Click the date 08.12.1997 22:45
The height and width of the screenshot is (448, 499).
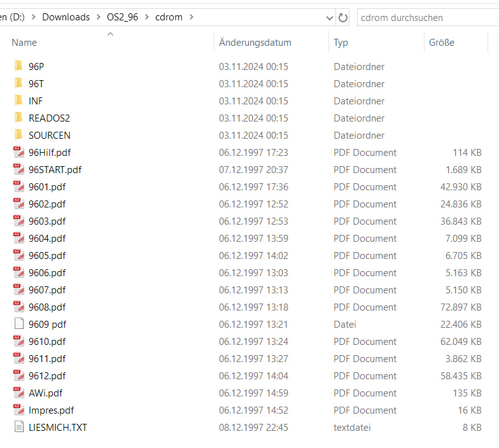click(253, 428)
